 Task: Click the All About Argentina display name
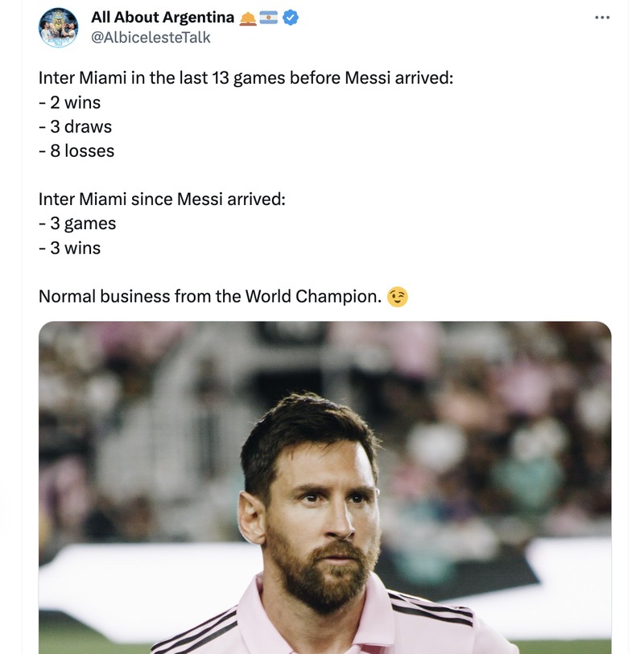click(161, 15)
